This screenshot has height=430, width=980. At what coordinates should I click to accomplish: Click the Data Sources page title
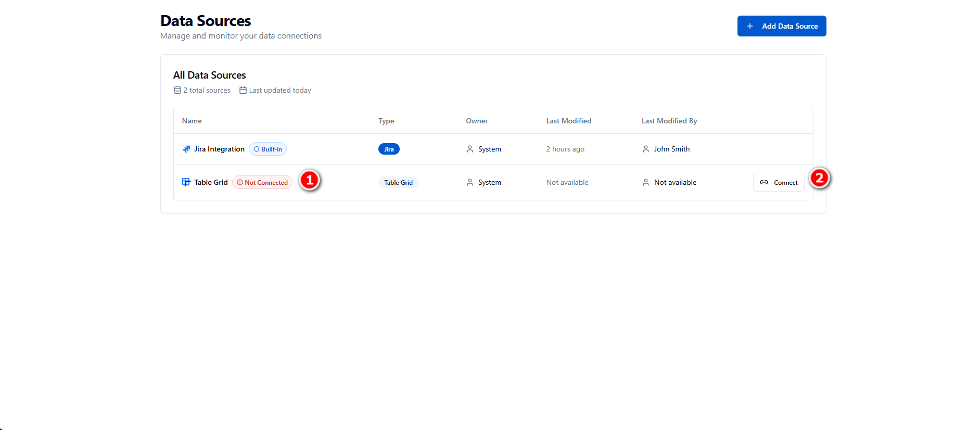click(206, 21)
